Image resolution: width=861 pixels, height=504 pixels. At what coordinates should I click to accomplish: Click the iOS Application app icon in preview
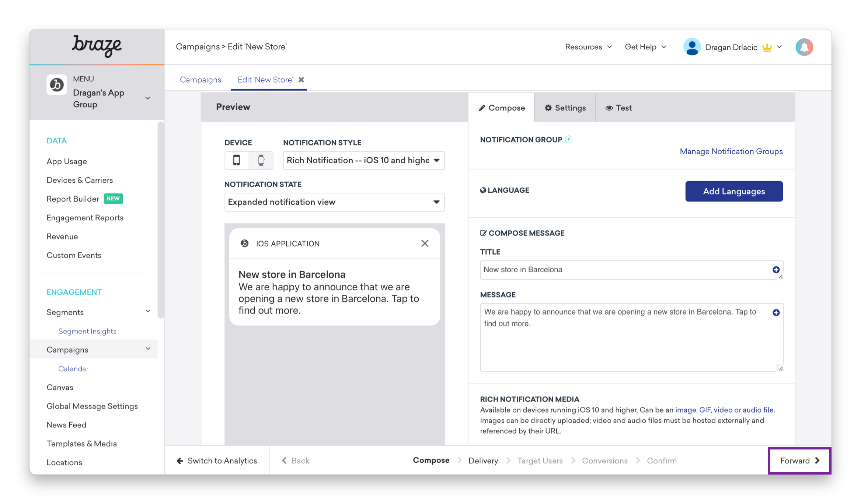click(244, 243)
